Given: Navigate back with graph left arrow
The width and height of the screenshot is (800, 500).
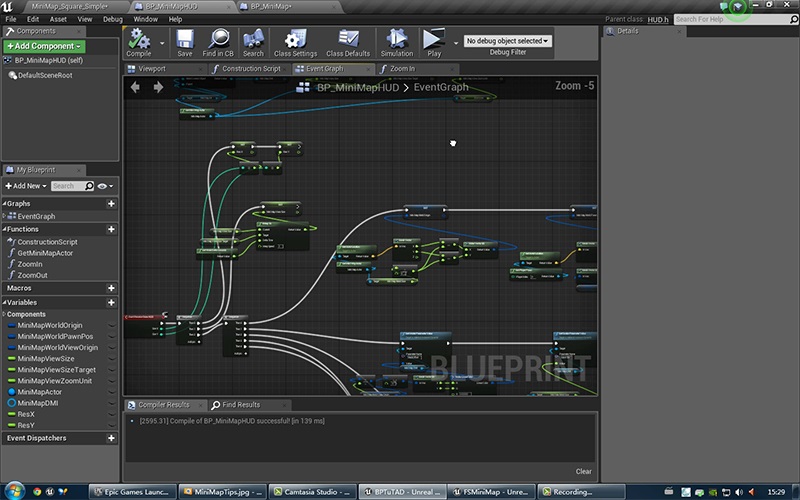Looking at the screenshot, I should (x=135, y=87).
